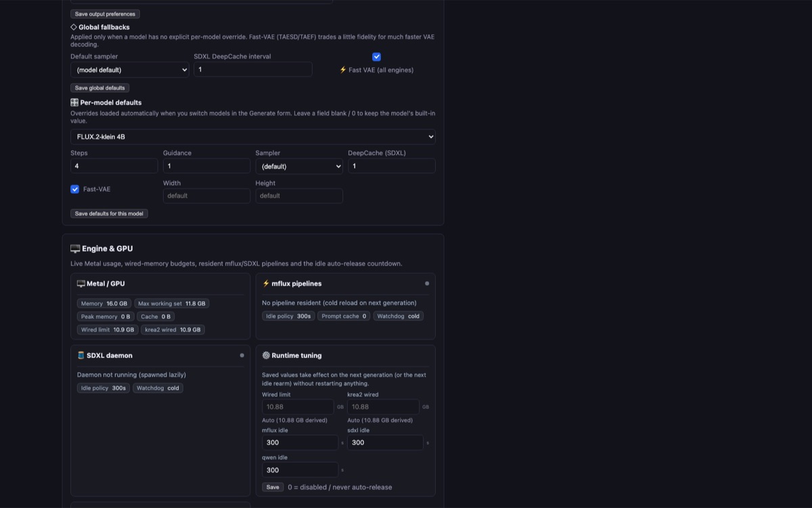The height and width of the screenshot is (508, 812).
Task: Click 'Daemon not running (spawned lazily)' text
Action: (132, 375)
